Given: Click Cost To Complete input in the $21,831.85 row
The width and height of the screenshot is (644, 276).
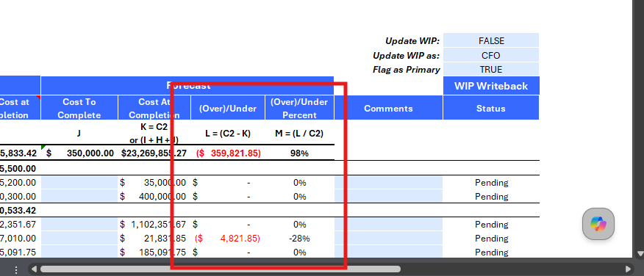Looking at the screenshot, I should pos(79,239).
